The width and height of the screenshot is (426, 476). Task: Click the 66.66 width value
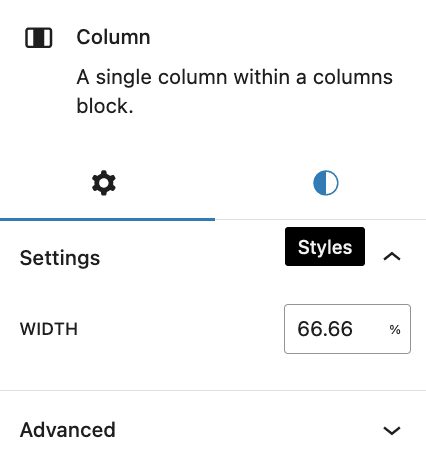pos(325,329)
